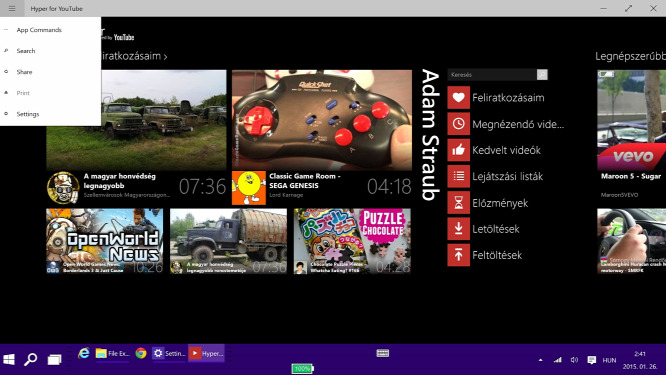Open Megnézendő videók entry
This screenshot has height=375, width=666.
(x=518, y=124)
